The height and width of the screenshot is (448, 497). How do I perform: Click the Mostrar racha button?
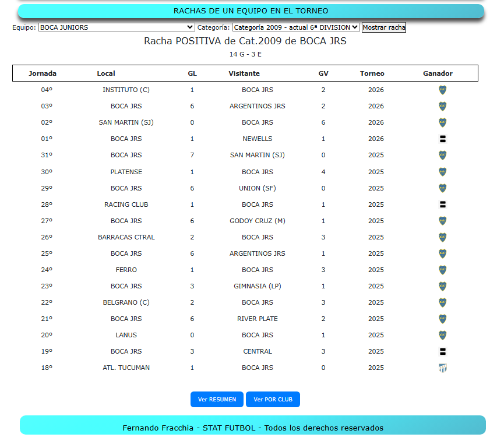point(384,27)
